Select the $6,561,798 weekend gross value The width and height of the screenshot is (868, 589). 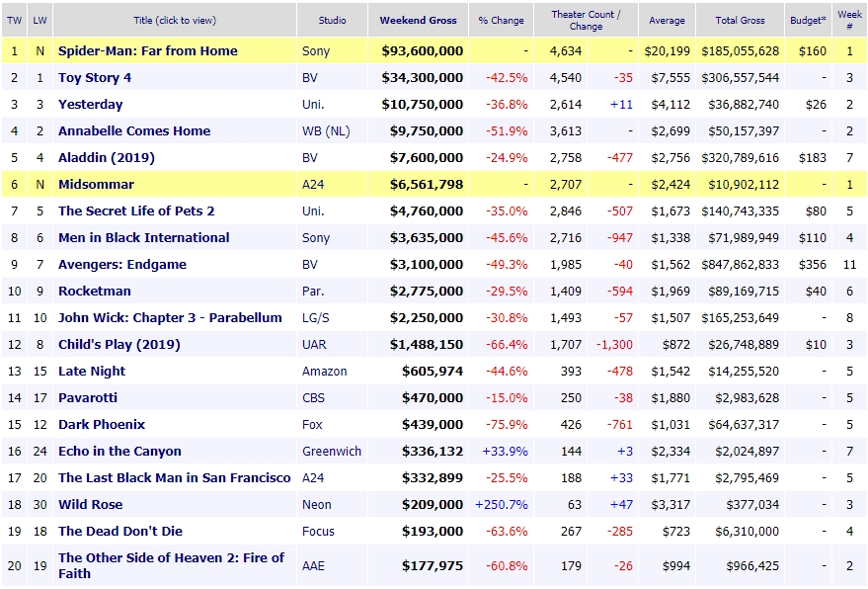pyautogui.click(x=427, y=184)
